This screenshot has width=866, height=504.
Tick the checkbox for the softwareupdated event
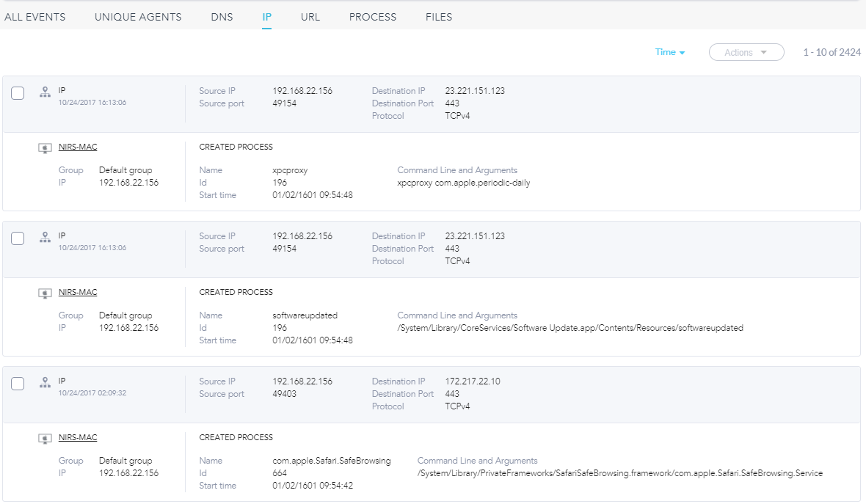(x=18, y=238)
